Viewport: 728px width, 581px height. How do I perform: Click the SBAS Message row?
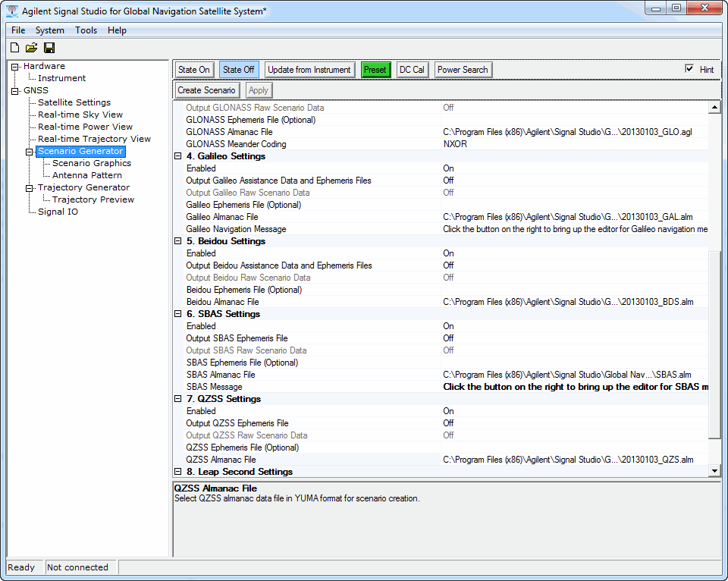point(441,386)
